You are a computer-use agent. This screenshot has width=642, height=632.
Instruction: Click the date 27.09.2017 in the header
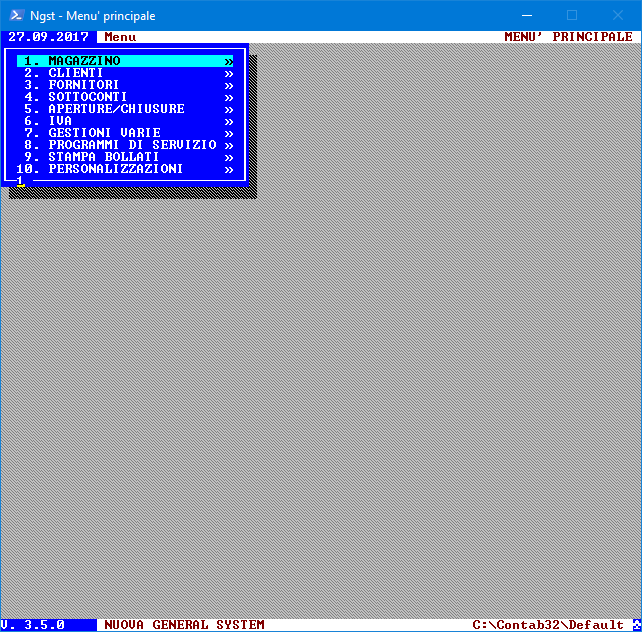[x=48, y=37]
